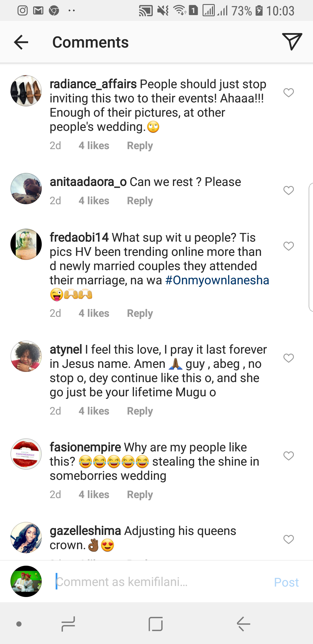Like fredaobi14's comment with heart
Image resolution: width=313 pixels, height=644 pixels.
tap(288, 246)
